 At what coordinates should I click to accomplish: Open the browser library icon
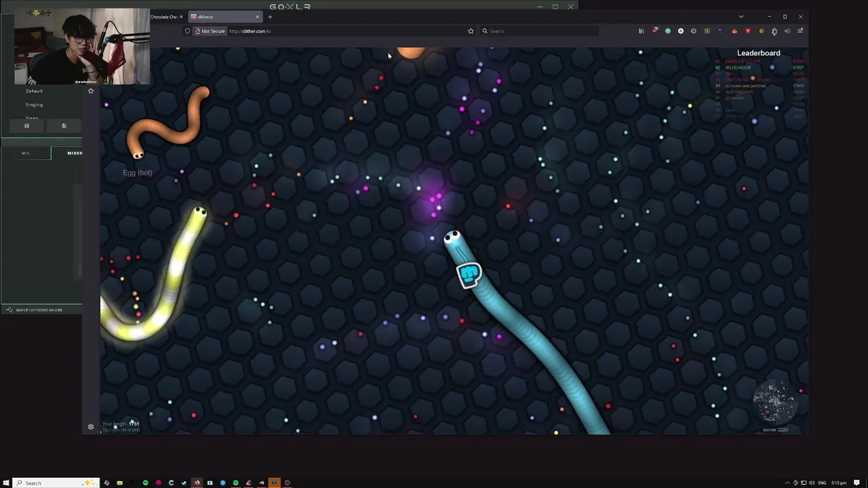pos(642,31)
